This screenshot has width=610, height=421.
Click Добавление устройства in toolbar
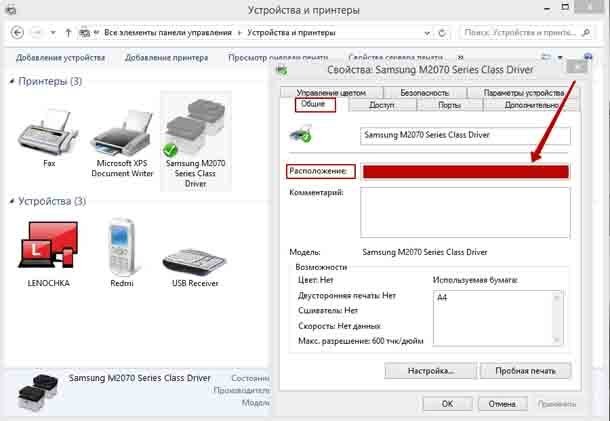(x=60, y=58)
